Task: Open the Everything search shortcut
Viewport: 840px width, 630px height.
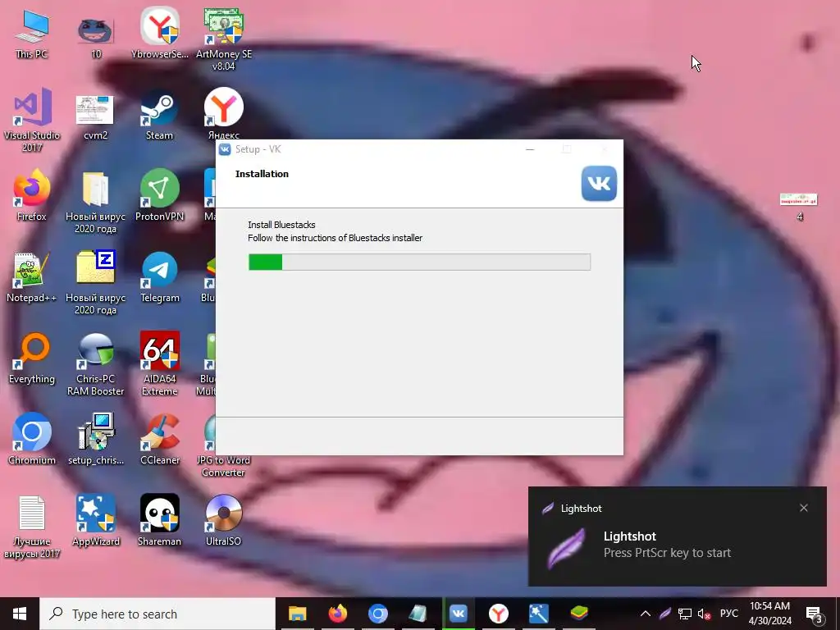Action: (x=32, y=359)
